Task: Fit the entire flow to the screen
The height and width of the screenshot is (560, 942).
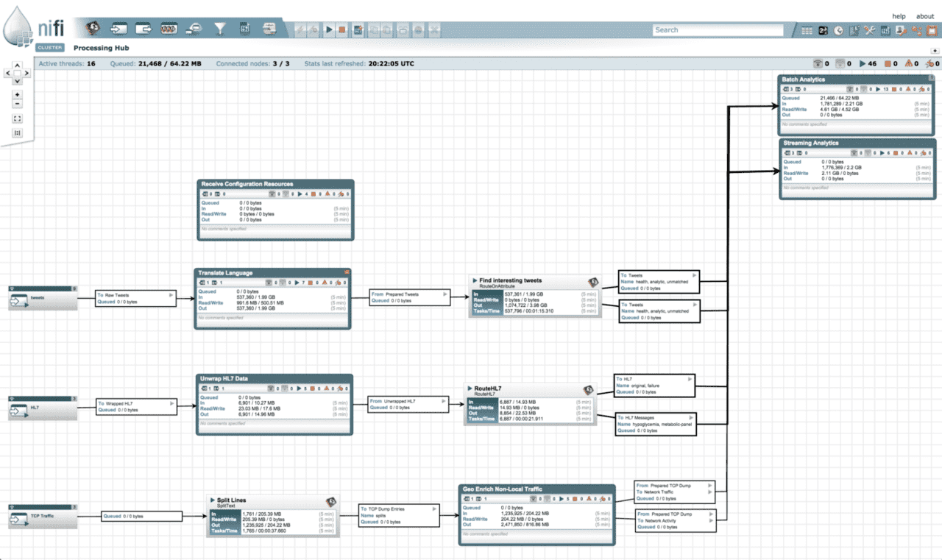Action: pos(16,118)
